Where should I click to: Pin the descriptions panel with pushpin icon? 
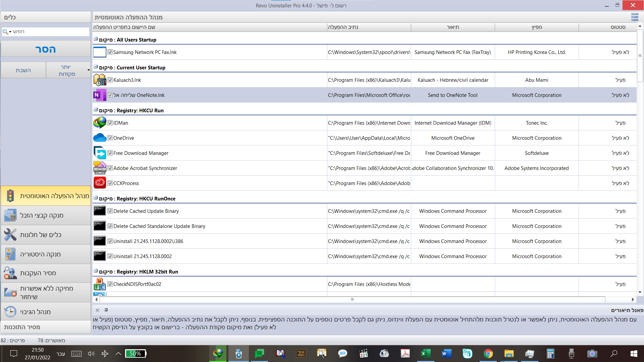[x=106, y=310]
